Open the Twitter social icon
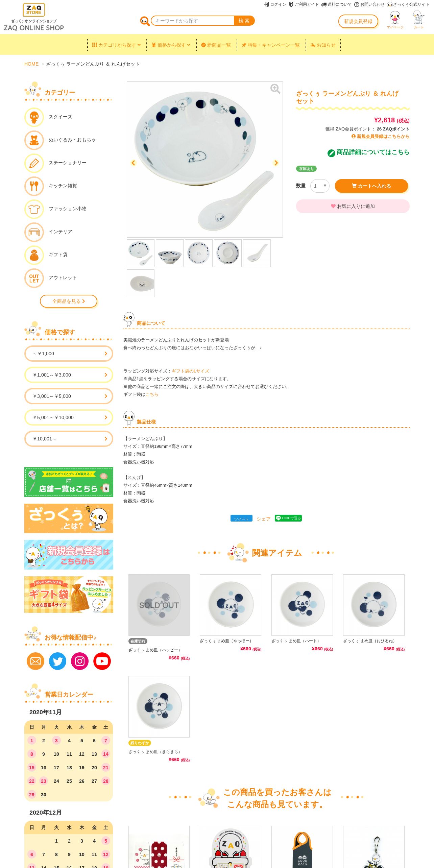The image size is (434, 868). [x=57, y=661]
